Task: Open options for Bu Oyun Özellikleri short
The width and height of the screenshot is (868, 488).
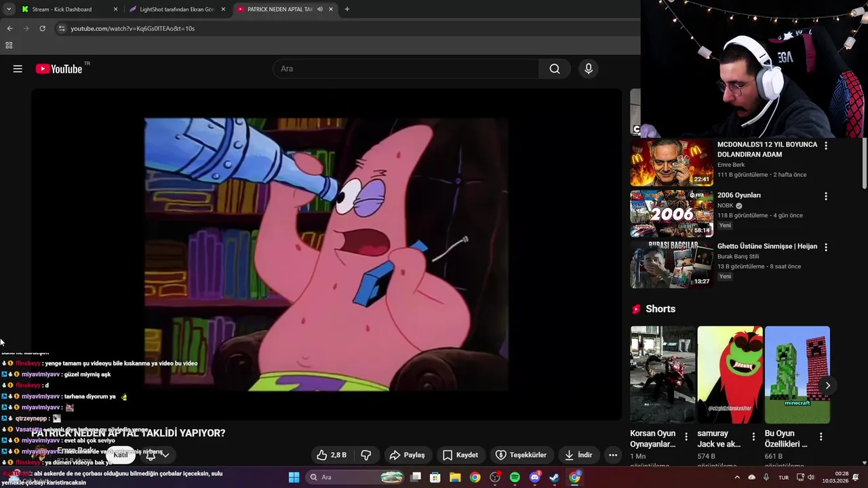Action: click(x=821, y=437)
